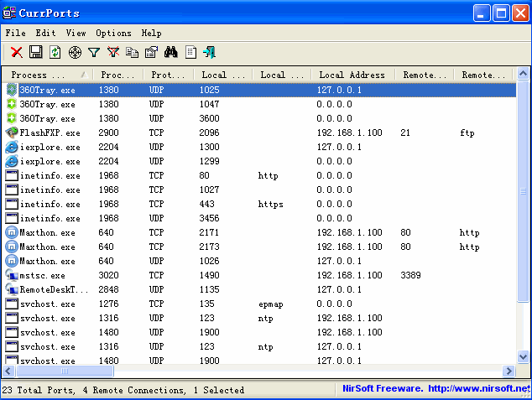Open the File menu
Image resolution: width=532 pixels, height=400 pixels.
15,33
